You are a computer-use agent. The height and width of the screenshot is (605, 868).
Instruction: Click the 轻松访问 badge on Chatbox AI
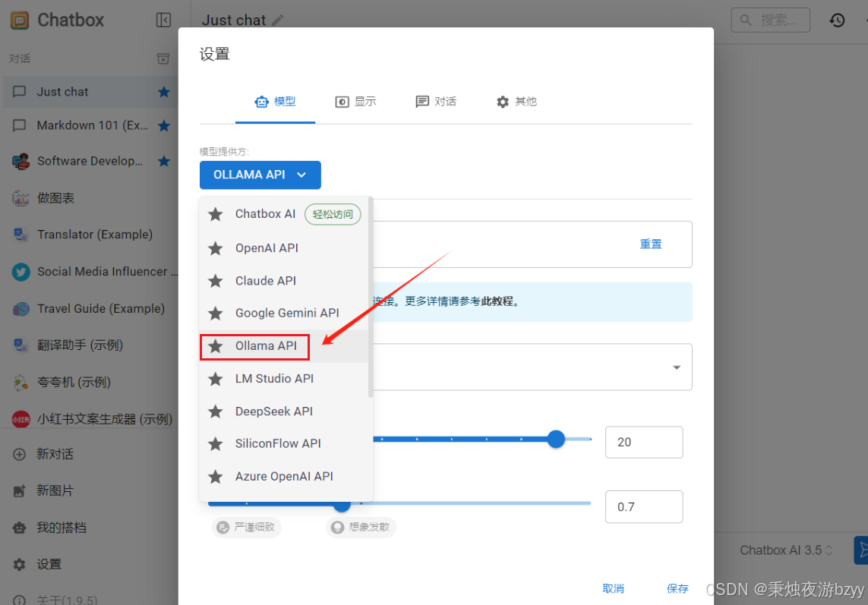[x=333, y=214]
